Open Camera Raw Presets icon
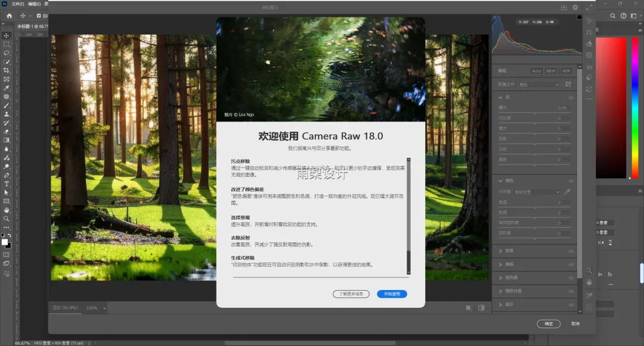This screenshot has width=644, height=346. coord(589,77)
